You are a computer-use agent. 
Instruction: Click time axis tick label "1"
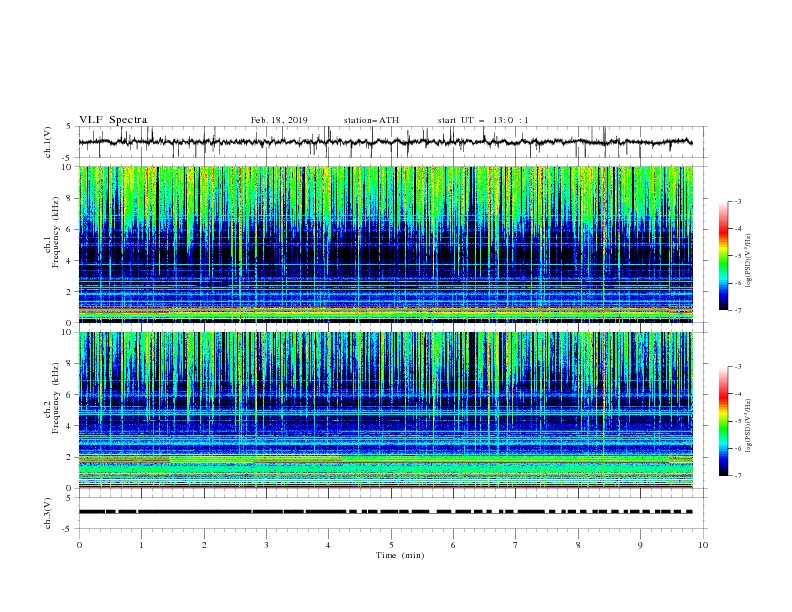[x=141, y=545]
